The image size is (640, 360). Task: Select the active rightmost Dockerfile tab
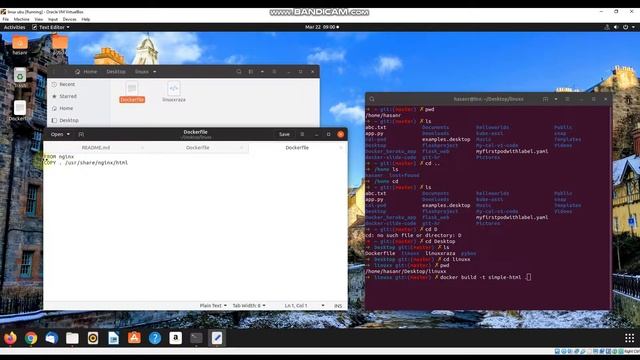297,147
